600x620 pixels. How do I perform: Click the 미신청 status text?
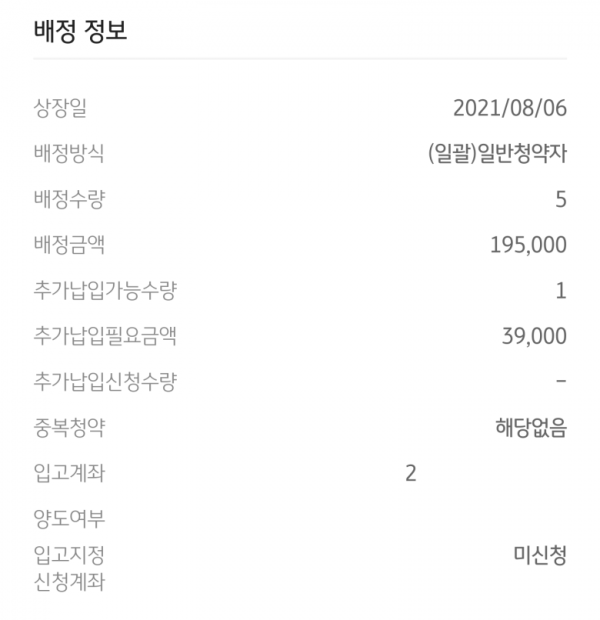[540, 555]
